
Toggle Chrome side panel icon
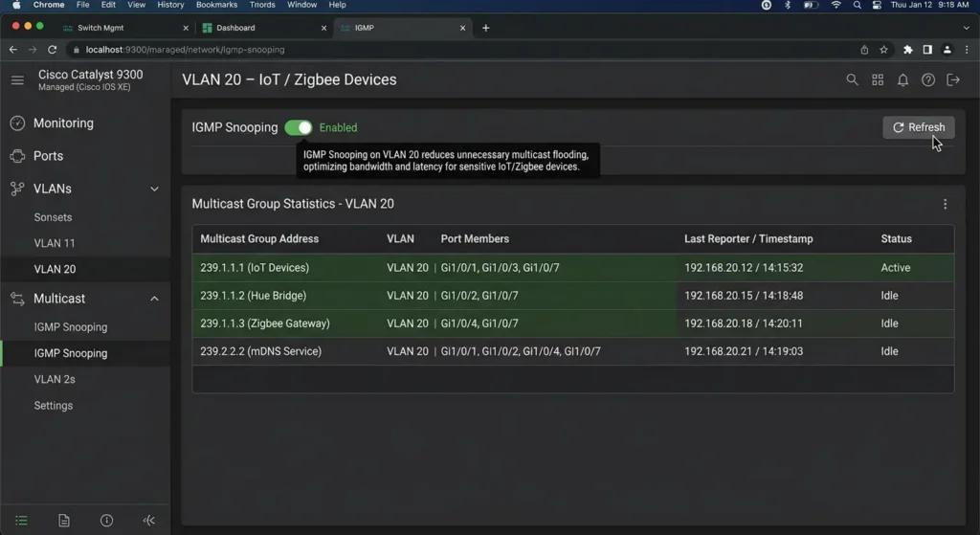pyautogui.click(x=927, y=50)
